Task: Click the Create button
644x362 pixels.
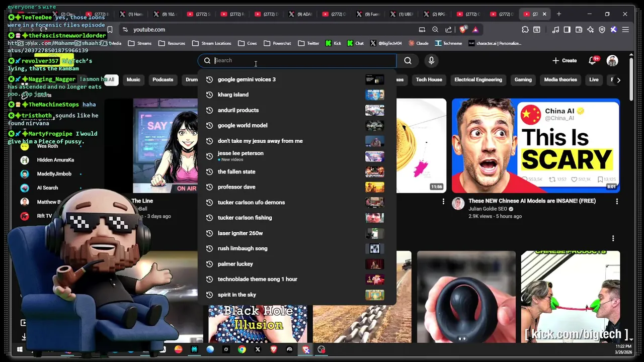Action: [x=565, y=61]
